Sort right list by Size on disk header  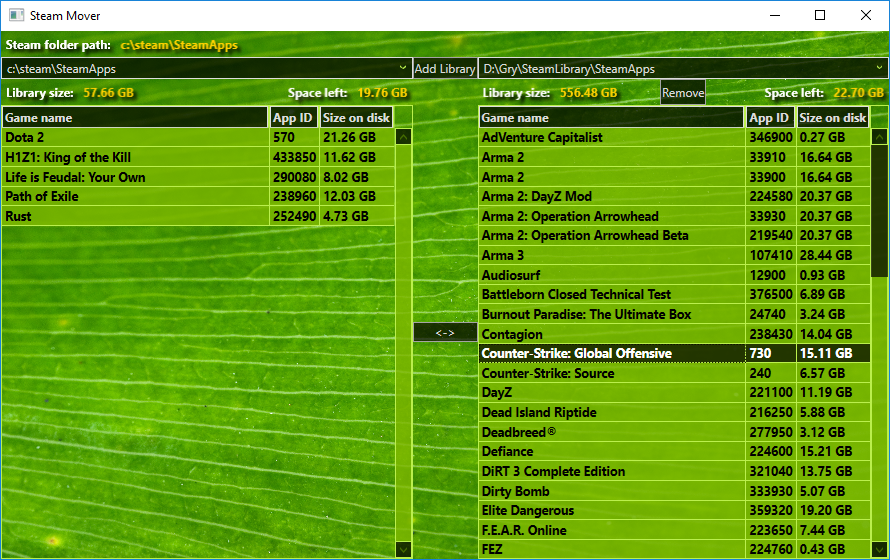[x=833, y=117]
